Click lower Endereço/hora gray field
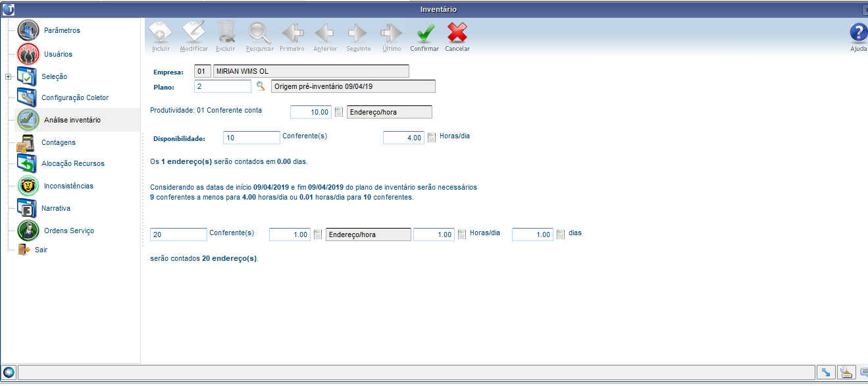This screenshot has height=386, width=868. [x=369, y=234]
